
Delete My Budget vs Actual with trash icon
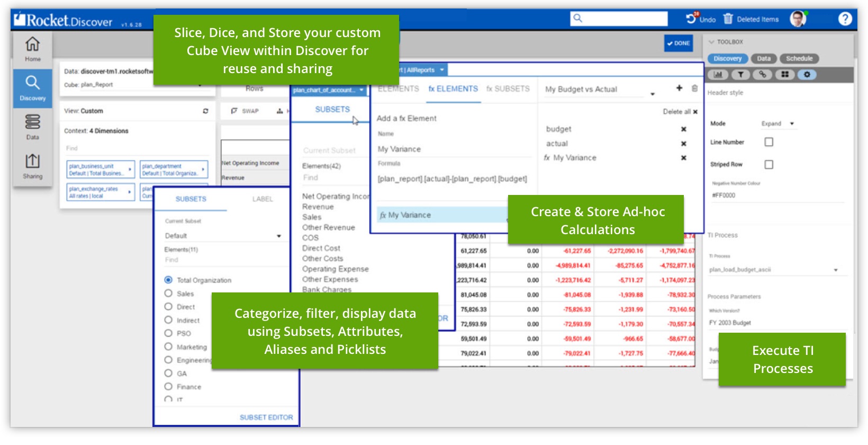[x=694, y=88]
